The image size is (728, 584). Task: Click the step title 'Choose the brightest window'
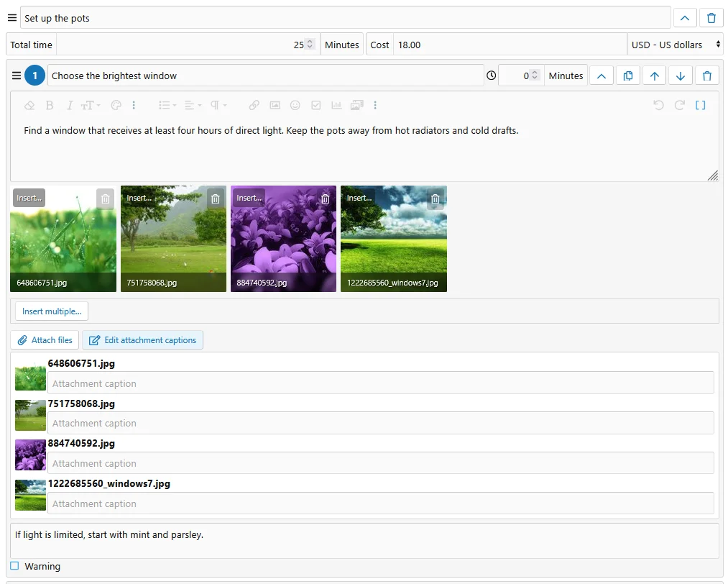266,76
